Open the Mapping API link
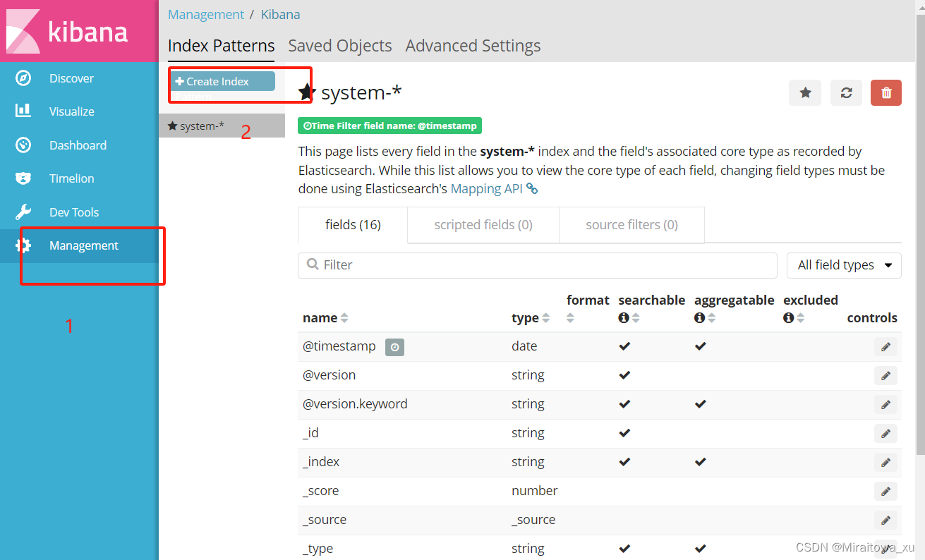The image size is (925, 560). pyautogui.click(x=486, y=189)
